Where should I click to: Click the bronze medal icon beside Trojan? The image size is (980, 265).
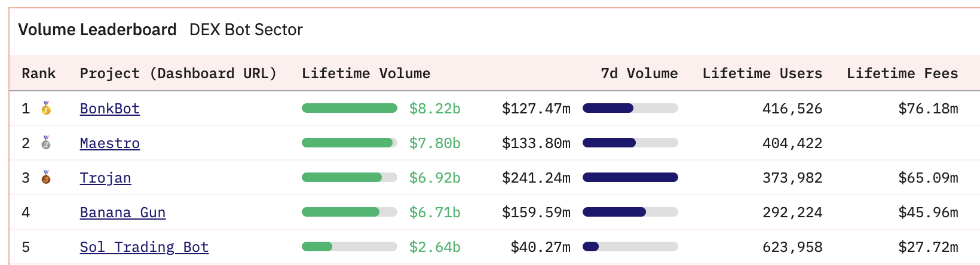[x=46, y=177]
